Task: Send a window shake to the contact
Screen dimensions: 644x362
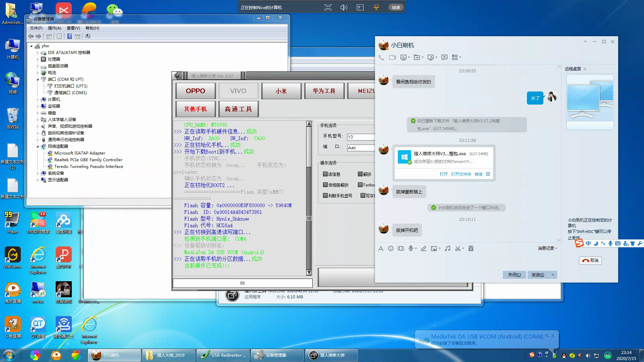Action: [x=401, y=248]
